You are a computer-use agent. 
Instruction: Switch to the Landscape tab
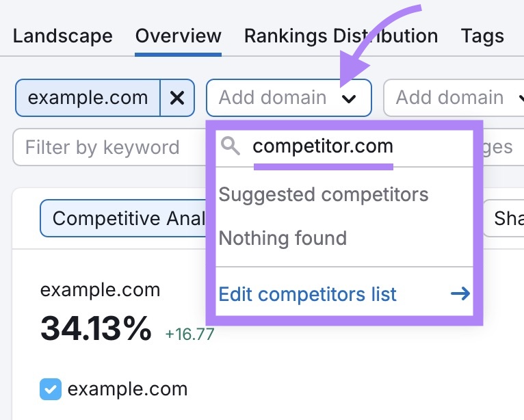(x=62, y=36)
